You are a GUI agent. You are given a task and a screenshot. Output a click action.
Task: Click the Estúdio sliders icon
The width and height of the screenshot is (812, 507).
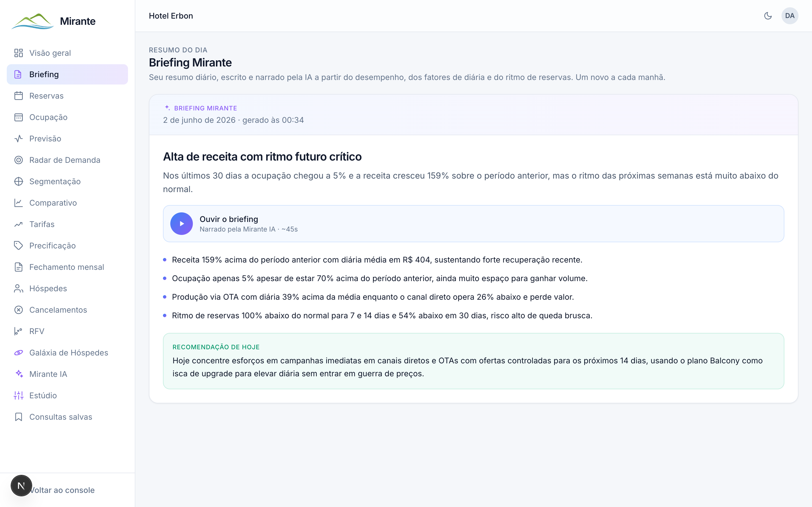(18, 395)
